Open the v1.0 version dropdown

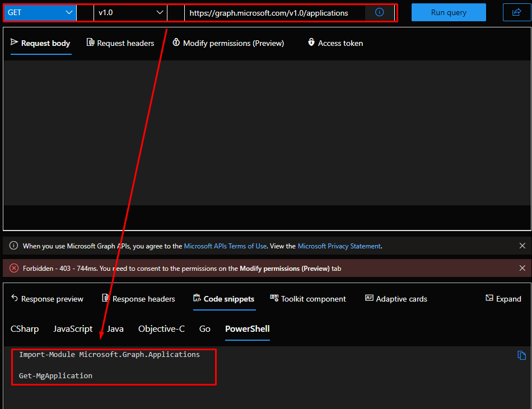coord(131,12)
